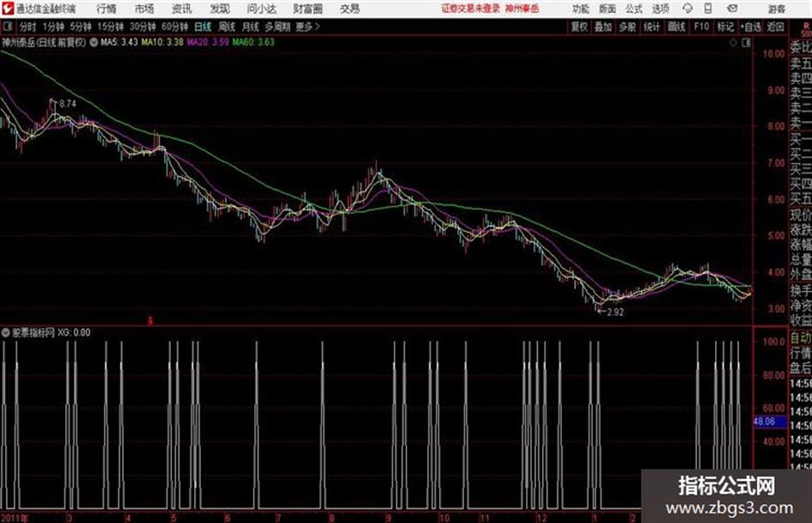The image size is (812, 523).
Task: Open dropdown icon beside 股票指标网 indicator
Action: point(6,332)
